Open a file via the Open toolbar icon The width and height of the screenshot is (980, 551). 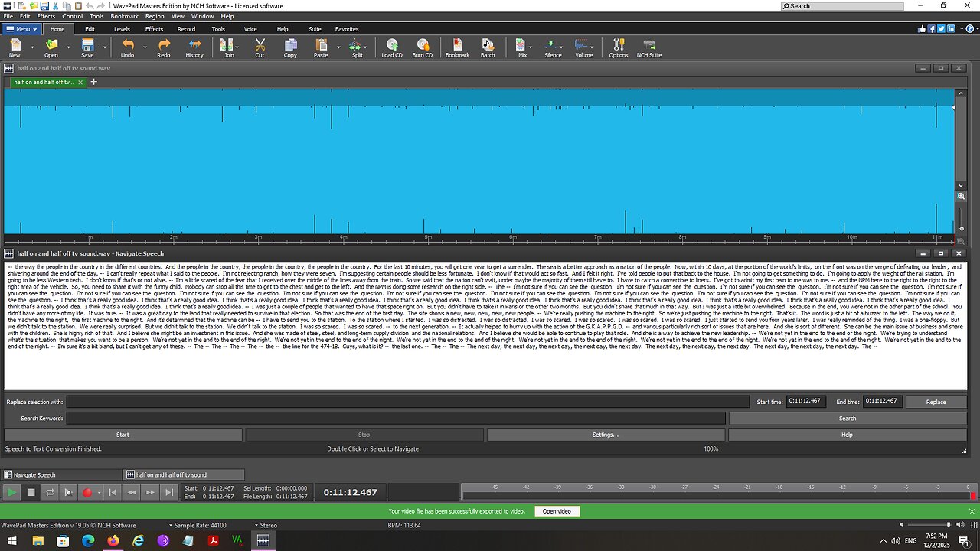pos(51,47)
